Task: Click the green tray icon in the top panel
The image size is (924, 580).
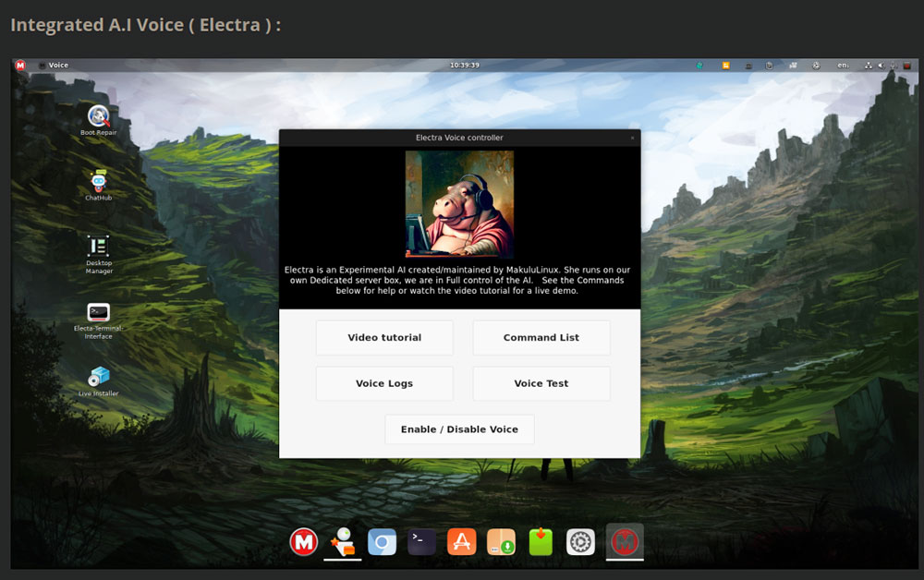Action: point(699,66)
